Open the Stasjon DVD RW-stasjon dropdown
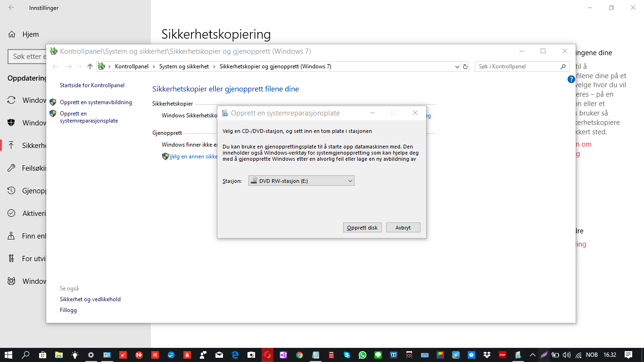The image size is (644, 362). point(301,181)
